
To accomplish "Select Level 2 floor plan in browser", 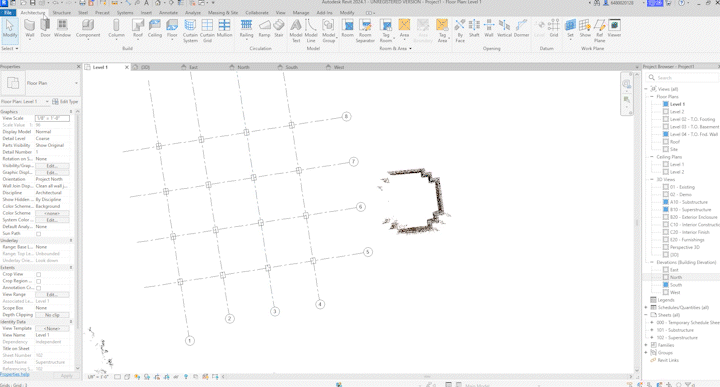I will click(x=676, y=112).
